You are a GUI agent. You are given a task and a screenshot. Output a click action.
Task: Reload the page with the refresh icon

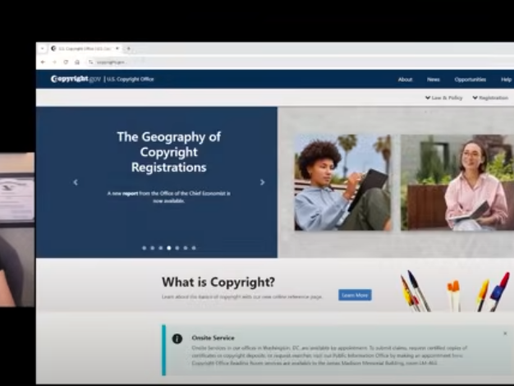tap(66, 62)
